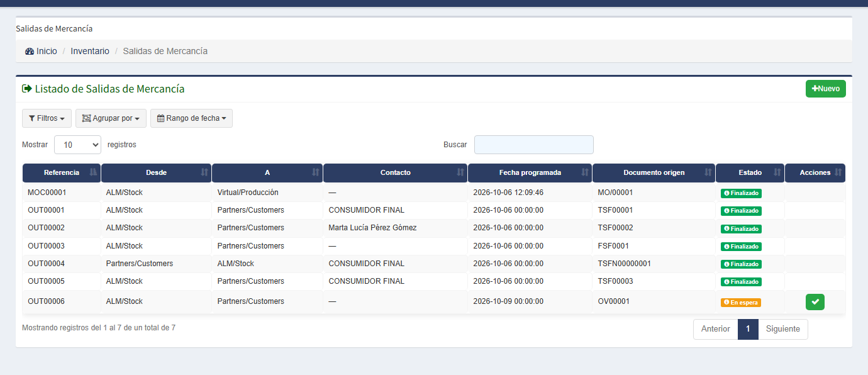Click origin document MO/00001
The image size is (868, 375).
(x=616, y=193)
